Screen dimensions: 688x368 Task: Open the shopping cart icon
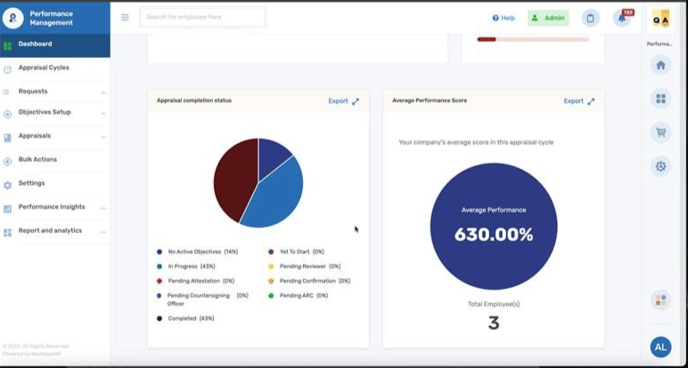coord(660,132)
